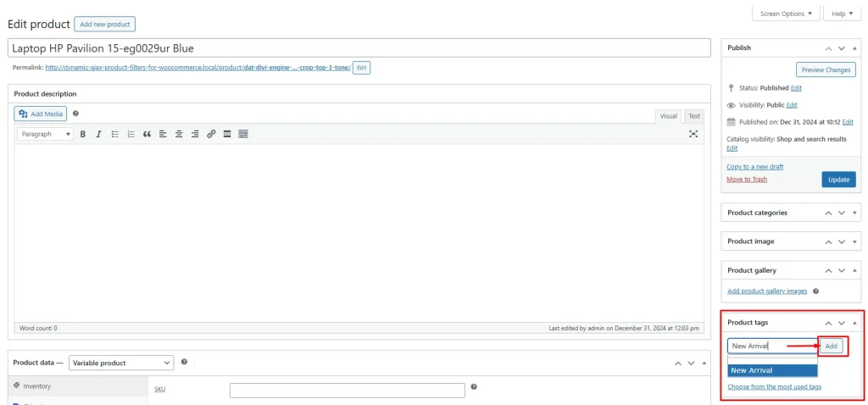
Task: Open the Screen Options dropdown
Action: click(786, 14)
